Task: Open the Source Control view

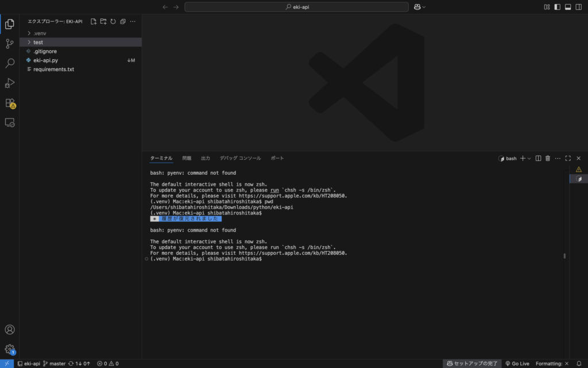Action: click(x=10, y=44)
